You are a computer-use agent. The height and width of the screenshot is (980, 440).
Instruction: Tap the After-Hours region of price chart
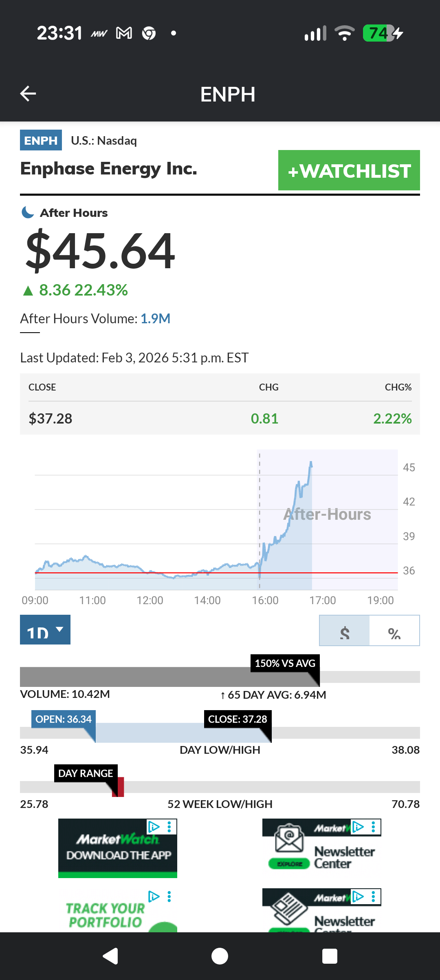(328, 514)
